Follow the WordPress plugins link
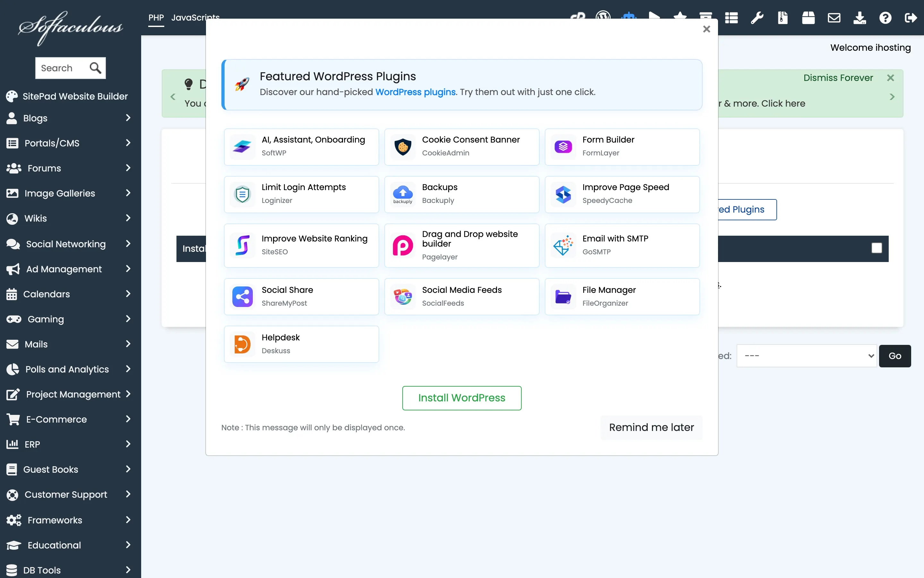 415,92
